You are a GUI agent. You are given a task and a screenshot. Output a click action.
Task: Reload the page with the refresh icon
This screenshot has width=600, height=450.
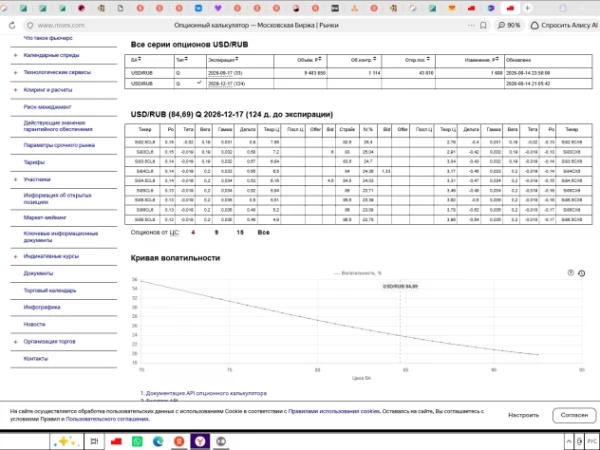pyautogui.click(x=12, y=25)
